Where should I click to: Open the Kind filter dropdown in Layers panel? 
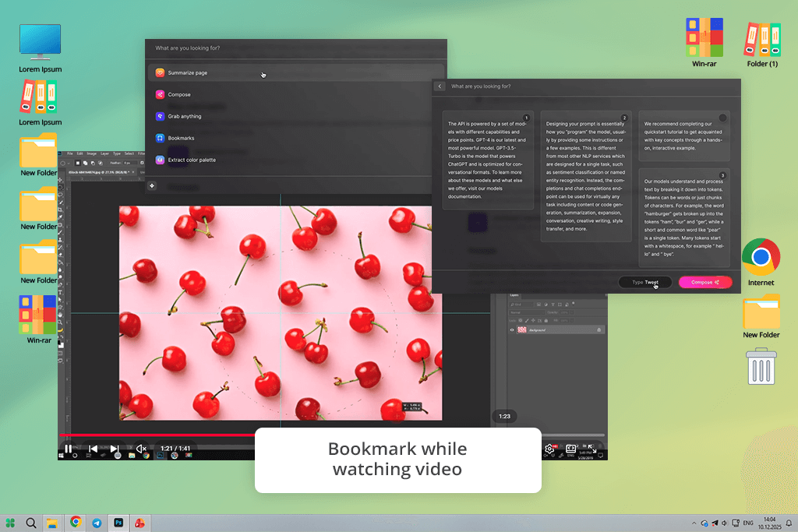[521, 304]
